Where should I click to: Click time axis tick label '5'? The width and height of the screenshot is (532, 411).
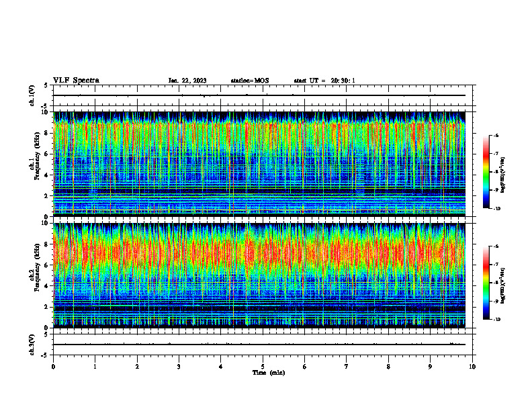point(263,367)
